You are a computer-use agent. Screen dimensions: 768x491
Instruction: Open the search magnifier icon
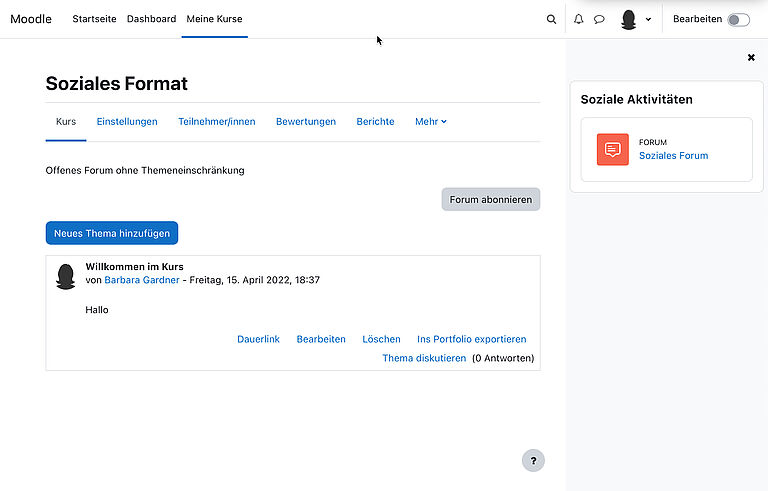[551, 19]
